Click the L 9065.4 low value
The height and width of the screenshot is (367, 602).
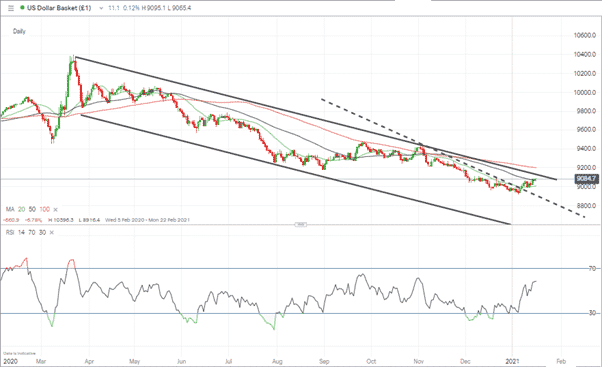pyautogui.click(x=180, y=8)
